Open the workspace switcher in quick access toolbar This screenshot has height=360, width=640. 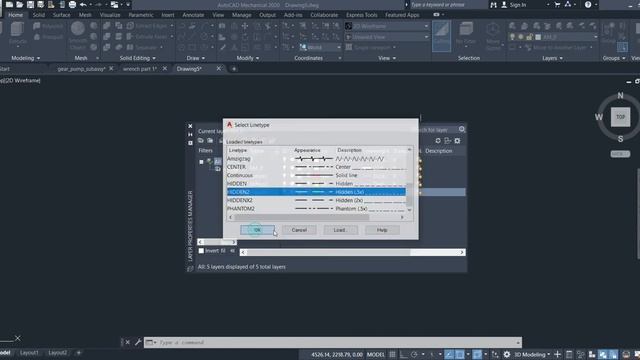[115, 4]
